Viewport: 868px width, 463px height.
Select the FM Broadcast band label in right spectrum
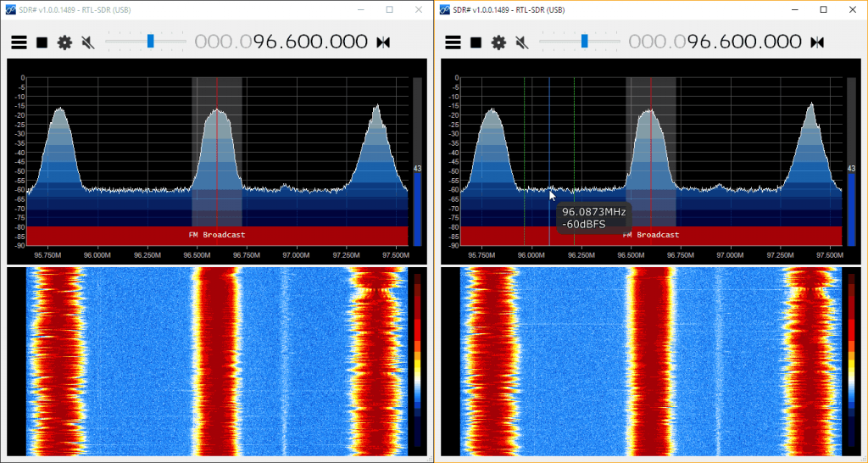(651, 234)
